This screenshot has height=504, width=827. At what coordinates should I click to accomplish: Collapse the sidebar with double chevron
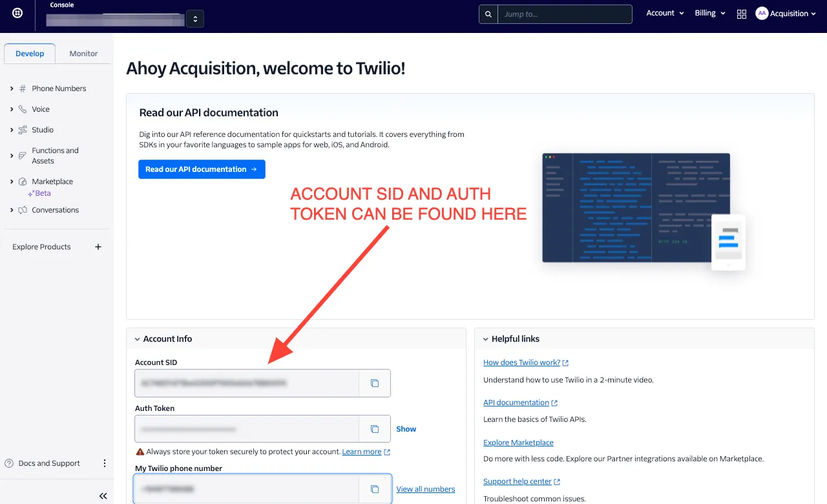pos(103,496)
